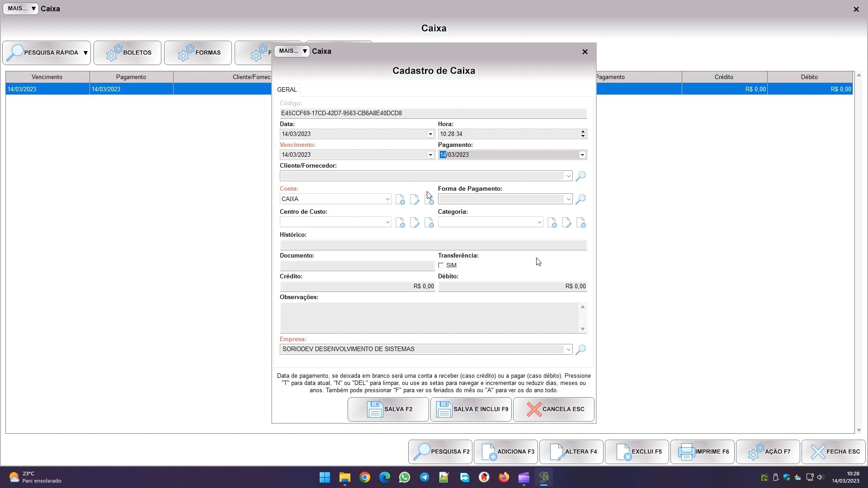This screenshot has height=488, width=868.
Task: Expand the Conta dropdown
Action: click(x=387, y=199)
